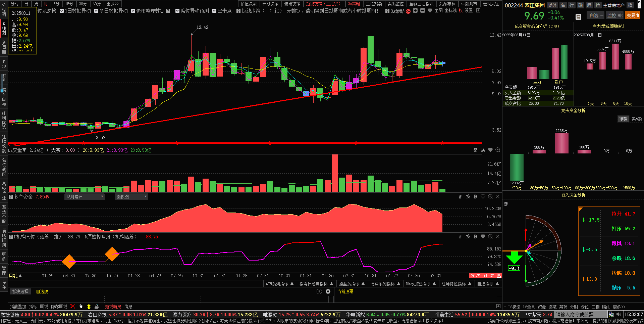Open the 卖出监控 tab

(x=395, y=4)
